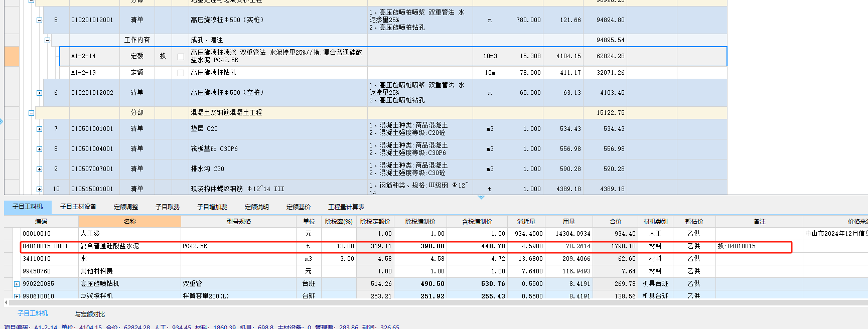Tick checkbox in quota row A1-2-19
Image resolution: width=868 pixels, height=329 pixels.
tap(181, 73)
